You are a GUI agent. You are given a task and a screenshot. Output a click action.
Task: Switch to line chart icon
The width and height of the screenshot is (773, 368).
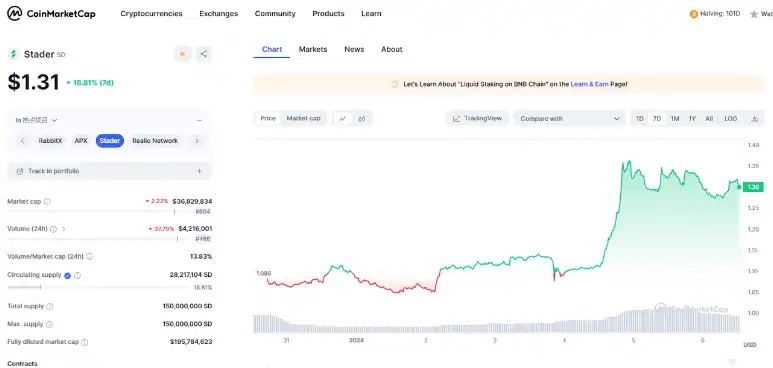point(343,119)
